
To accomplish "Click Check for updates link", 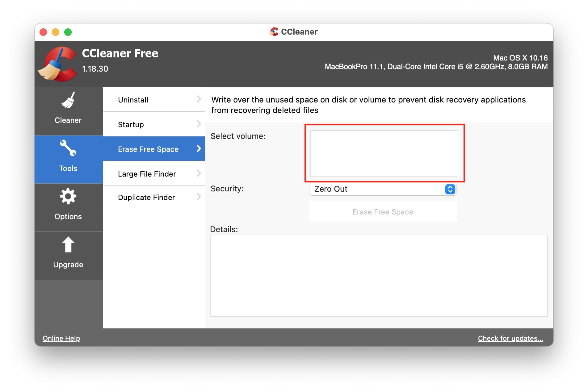I will pyautogui.click(x=510, y=338).
